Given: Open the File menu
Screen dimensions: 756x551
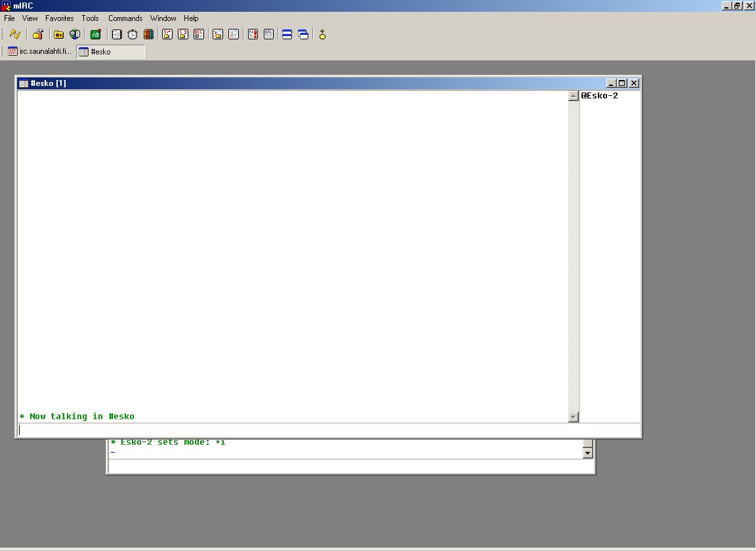Looking at the screenshot, I should 9,18.
